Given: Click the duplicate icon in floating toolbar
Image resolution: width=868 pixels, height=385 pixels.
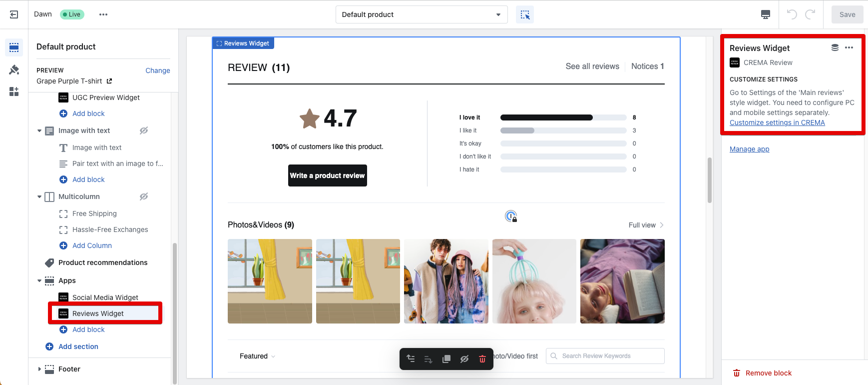Looking at the screenshot, I should click(446, 359).
